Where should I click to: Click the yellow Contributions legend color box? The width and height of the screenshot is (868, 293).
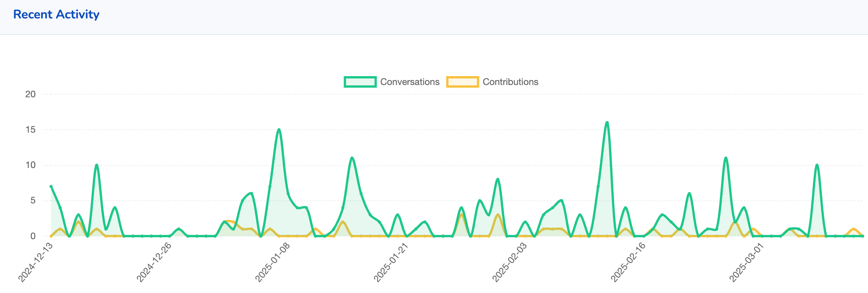click(x=462, y=82)
